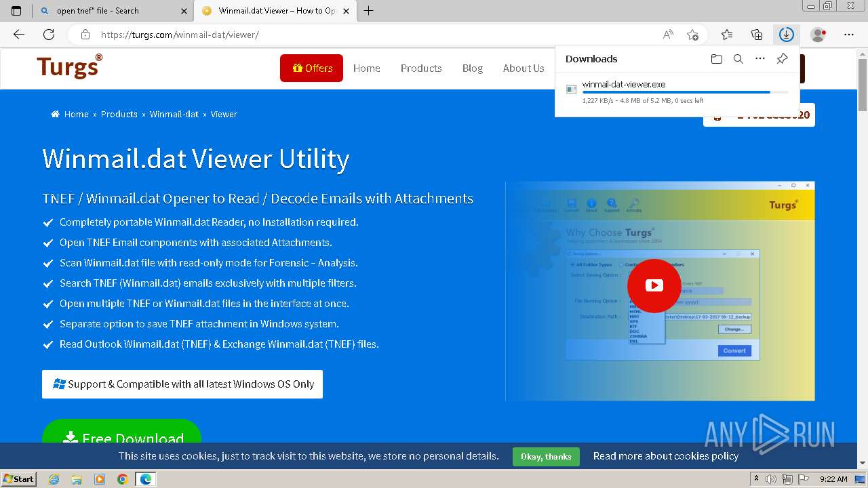Open the product video thumbnail
Image resolution: width=868 pixels, height=488 pixels.
(660, 291)
